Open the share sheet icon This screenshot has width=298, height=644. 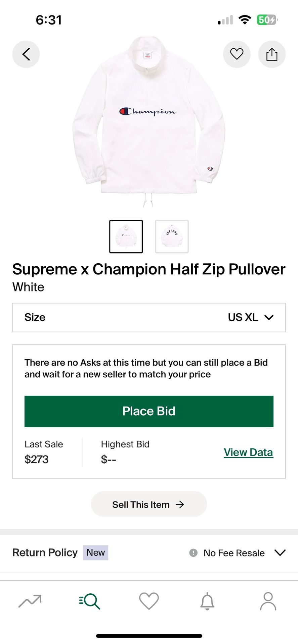pos(271,54)
